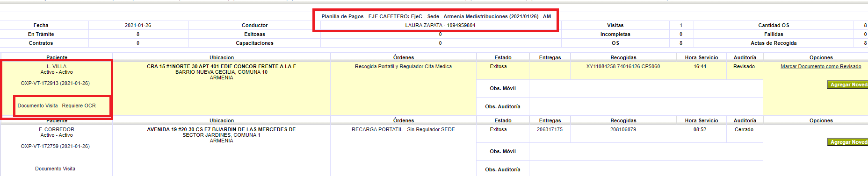Click conductor LAURA ZAPATA cell
Screen dimensions: 868x176
(440, 25)
